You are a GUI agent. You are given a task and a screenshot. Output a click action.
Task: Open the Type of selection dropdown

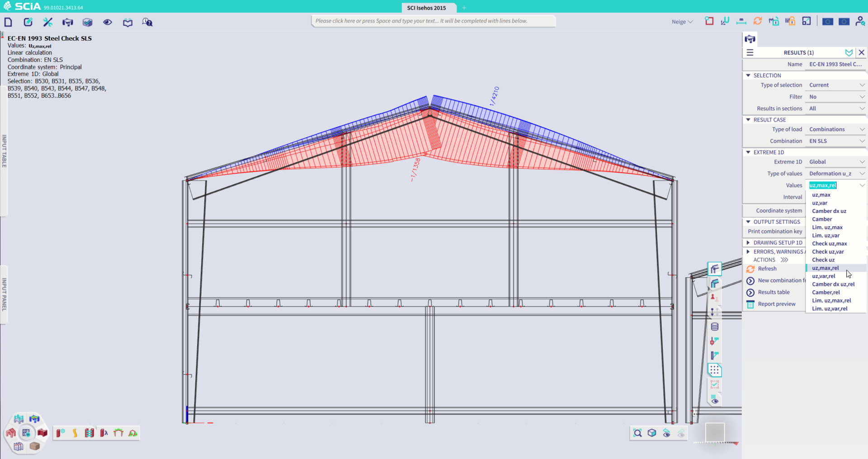835,85
